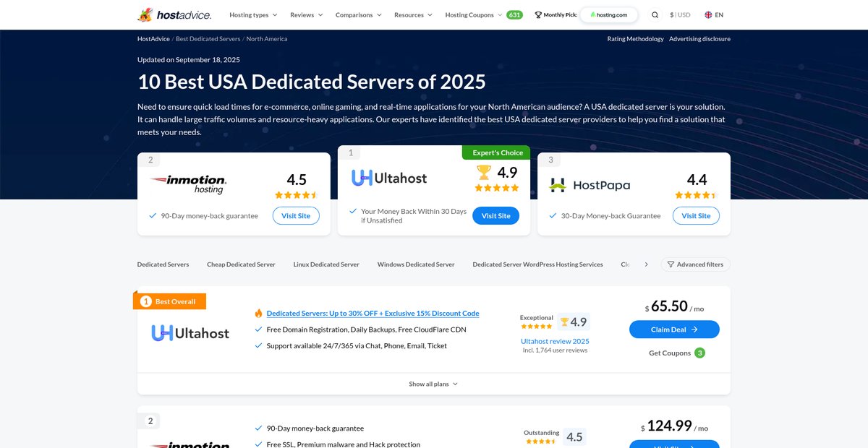868x448 pixels.
Task: Click the InMotion Hosting logo in top card
Action: (x=188, y=184)
